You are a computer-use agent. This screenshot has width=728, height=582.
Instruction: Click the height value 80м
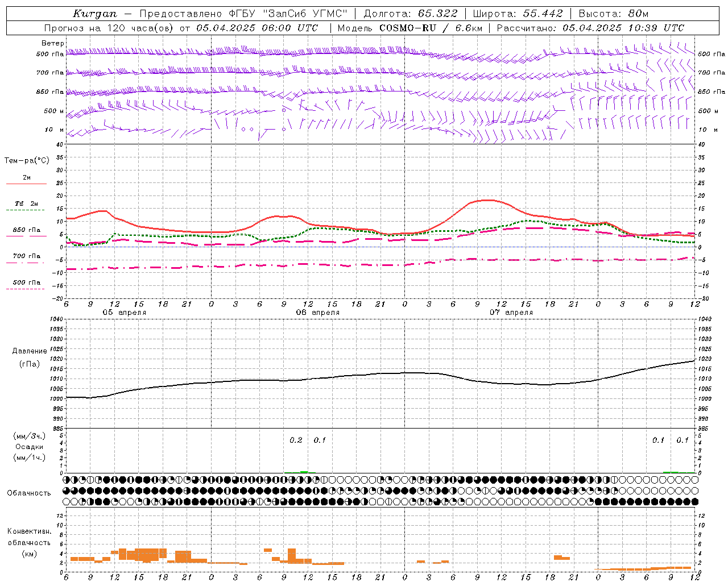click(639, 14)
